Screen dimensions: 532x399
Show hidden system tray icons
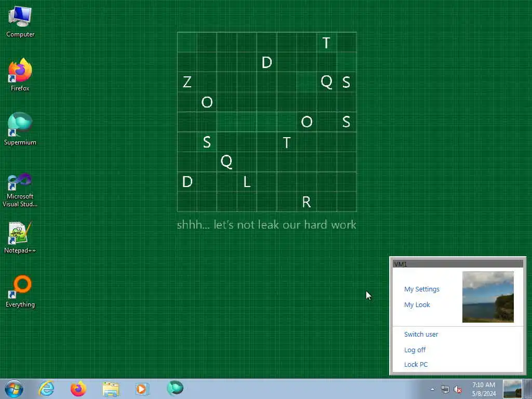432,389
